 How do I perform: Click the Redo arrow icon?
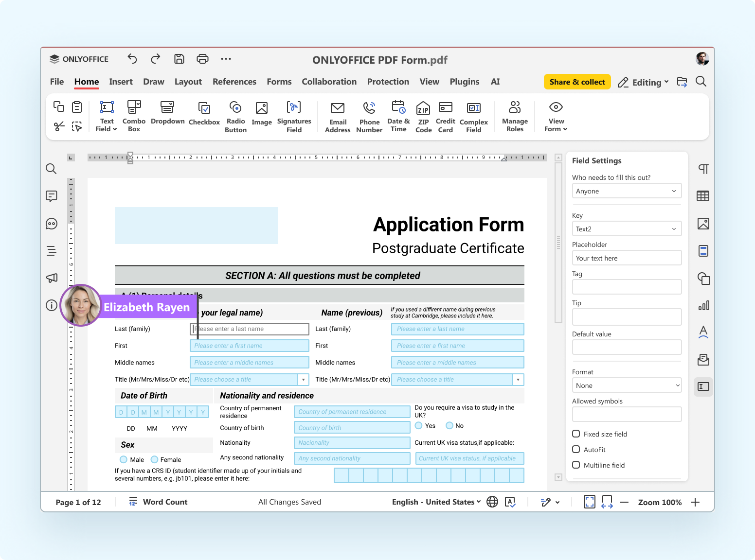tap(156, 59)
